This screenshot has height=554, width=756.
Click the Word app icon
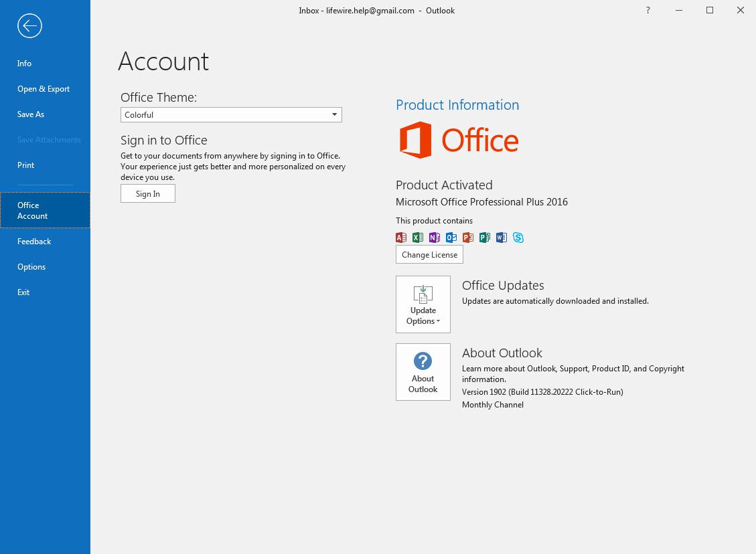coord(502,238)
